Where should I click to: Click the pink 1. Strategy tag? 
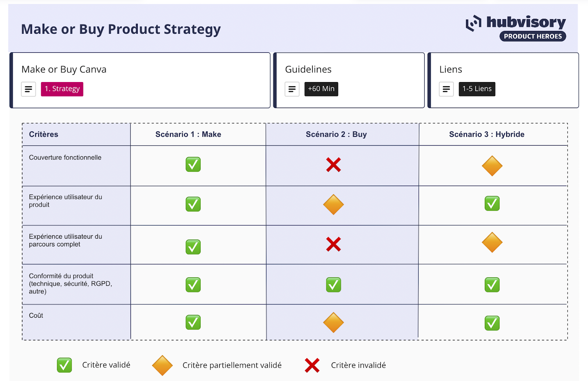[x=62, y=89]
